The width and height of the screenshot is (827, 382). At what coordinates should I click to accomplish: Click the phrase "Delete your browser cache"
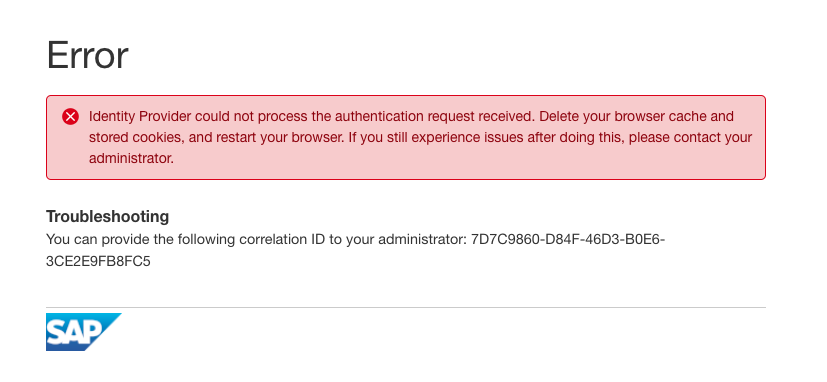[x=610, y=116]
